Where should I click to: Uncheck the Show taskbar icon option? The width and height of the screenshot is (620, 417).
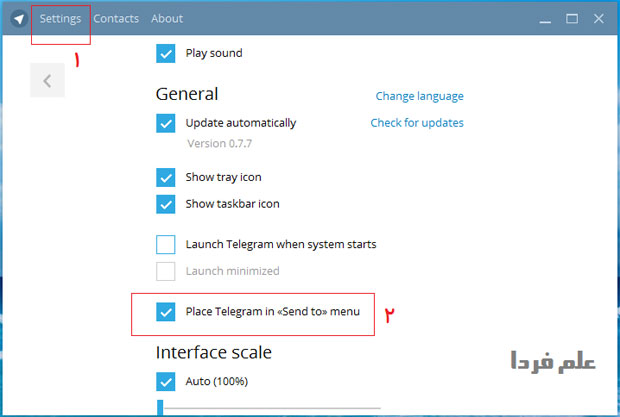point(166,204)
